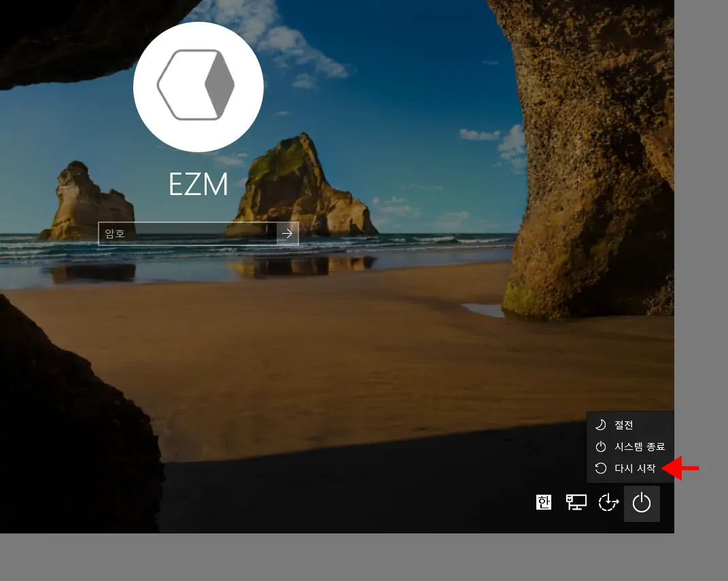This screenshot has height=581, width=728.
Task: Click the small left rock island
Action: [x=85, y=203]
